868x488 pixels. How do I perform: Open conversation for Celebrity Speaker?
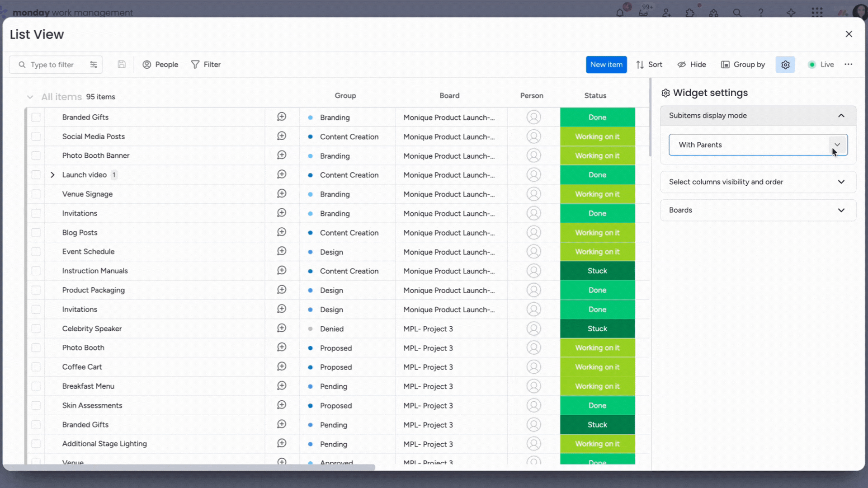point(282,328)
